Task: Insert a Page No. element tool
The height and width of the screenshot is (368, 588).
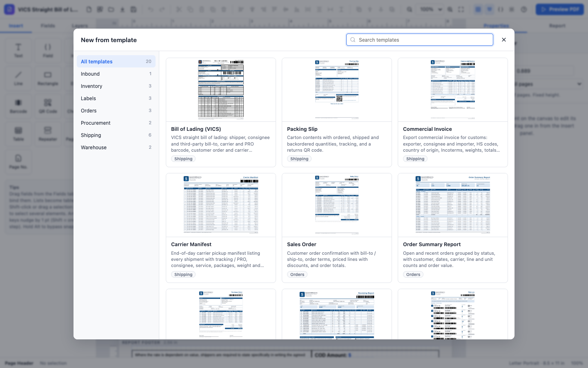Action: (18, 162)
